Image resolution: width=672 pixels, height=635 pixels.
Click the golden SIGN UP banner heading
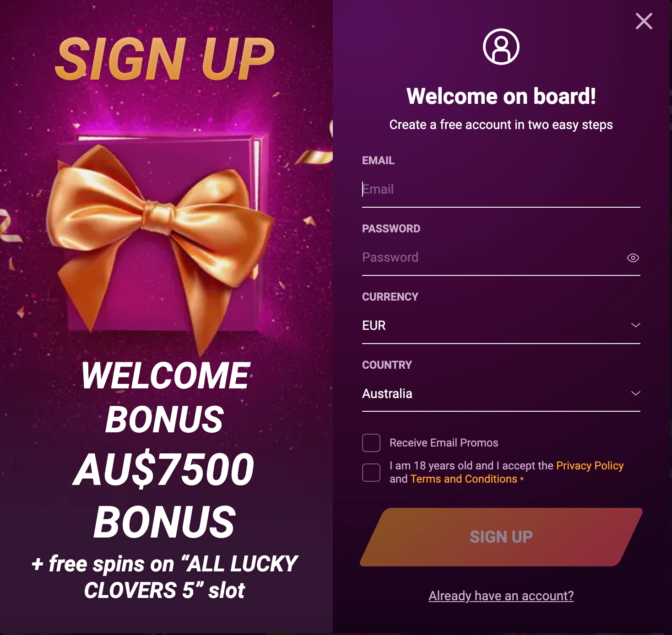[x=165, y=59]
